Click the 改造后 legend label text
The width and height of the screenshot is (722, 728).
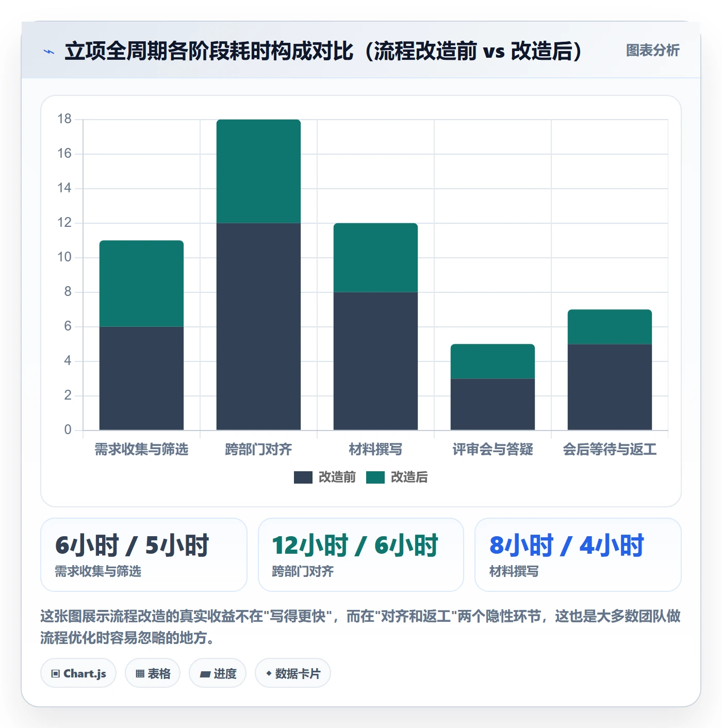[409, 477]
